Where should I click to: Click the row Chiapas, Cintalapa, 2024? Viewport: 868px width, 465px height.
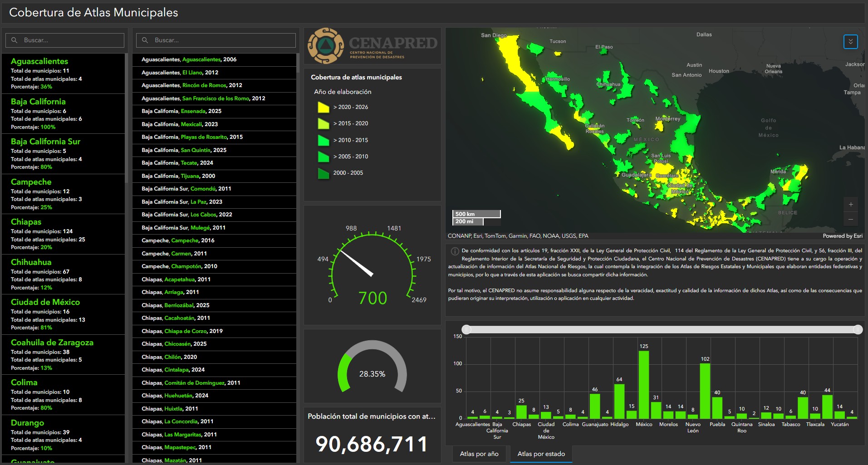click(x=214, y=370)
